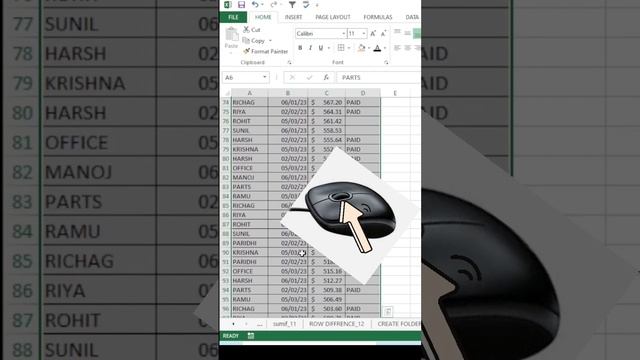
Task: Apply the font color A swatch
Action: [377, 48]
